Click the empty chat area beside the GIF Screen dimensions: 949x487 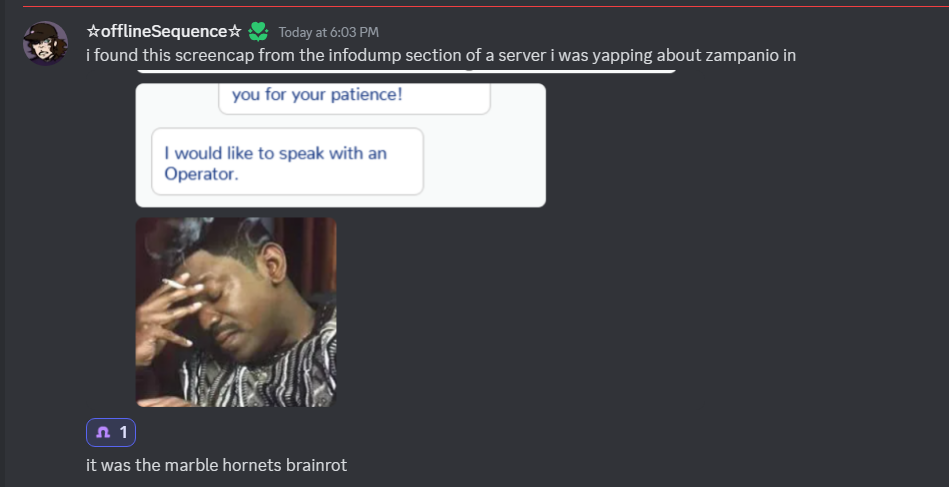click(605, 312)
